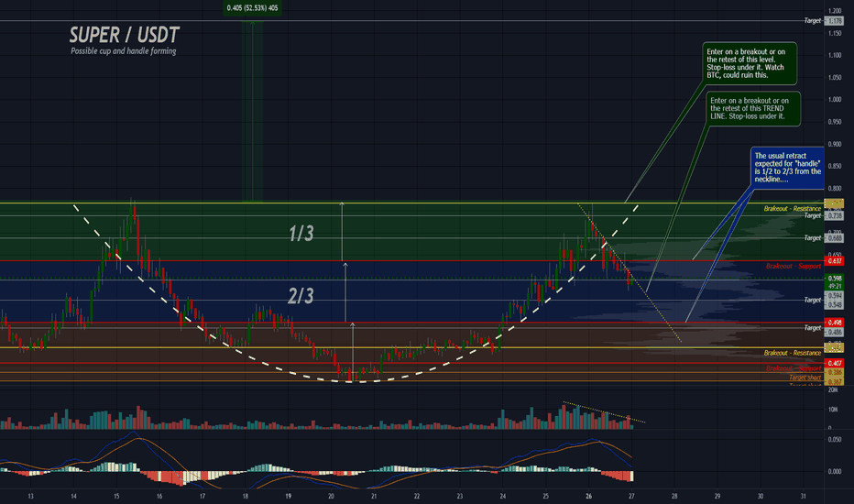The image size is (854, 504).
Task: Click the 0.548 Target price tag
Action: tap(834, 304)
